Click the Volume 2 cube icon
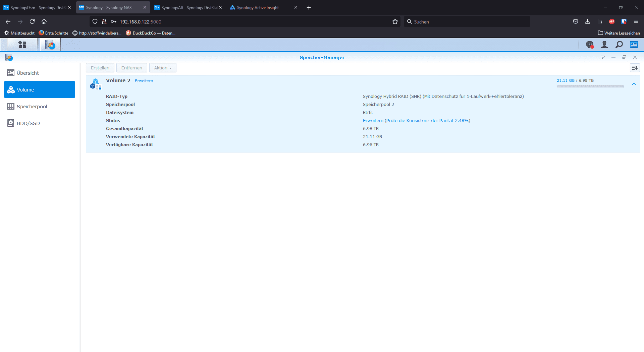The width and height of the screenshot is (644, 352). coord(96,84)
